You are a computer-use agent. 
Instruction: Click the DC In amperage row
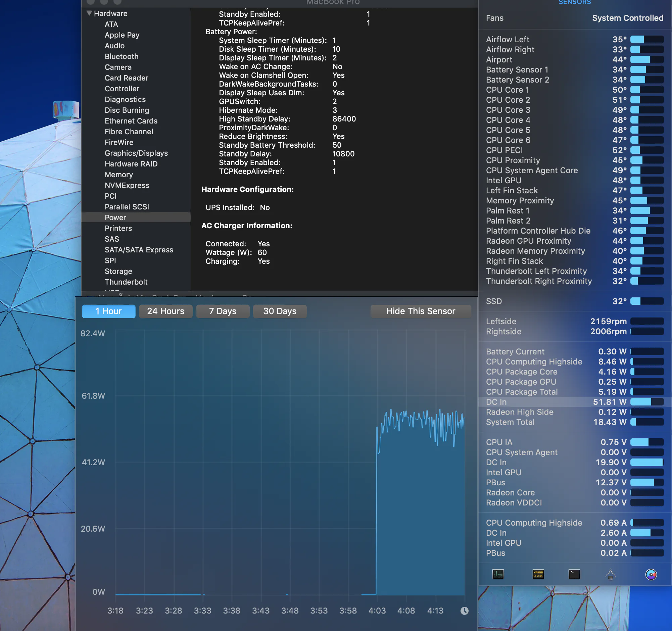click(x=575, y=533)
